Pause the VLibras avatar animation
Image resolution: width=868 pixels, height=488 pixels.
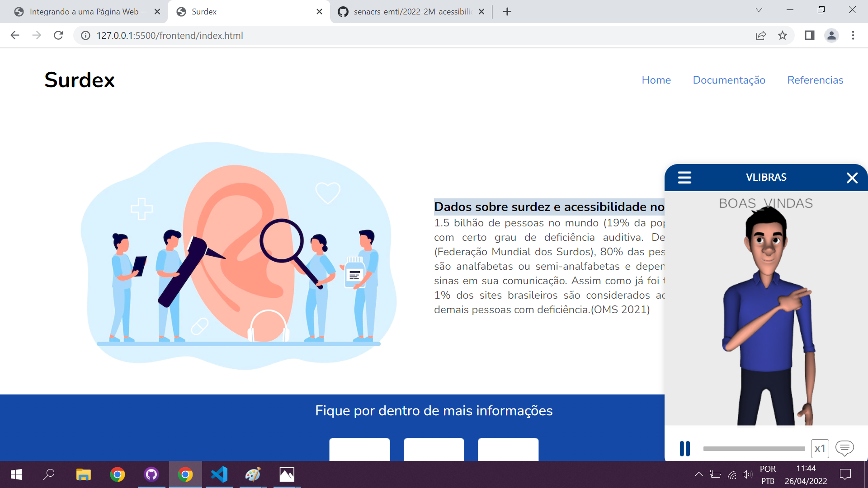(x=685, y=449)
